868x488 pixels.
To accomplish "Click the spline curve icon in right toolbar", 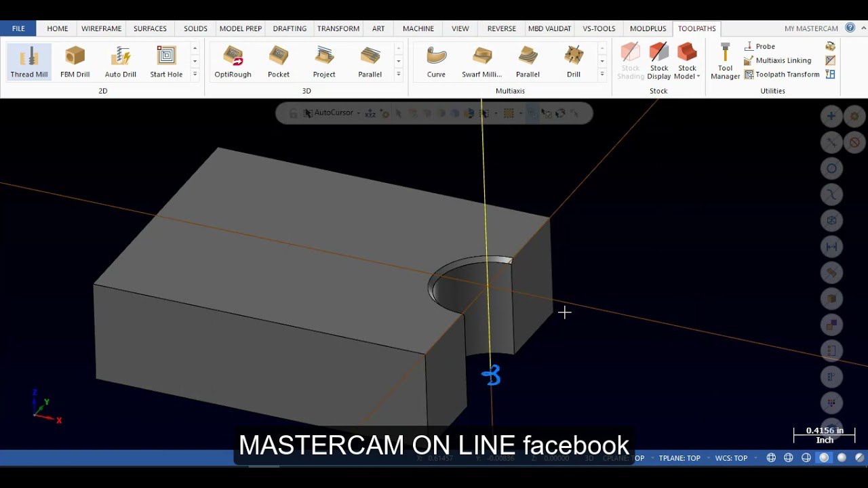I will pyautogui.click(x=831, y=195).
